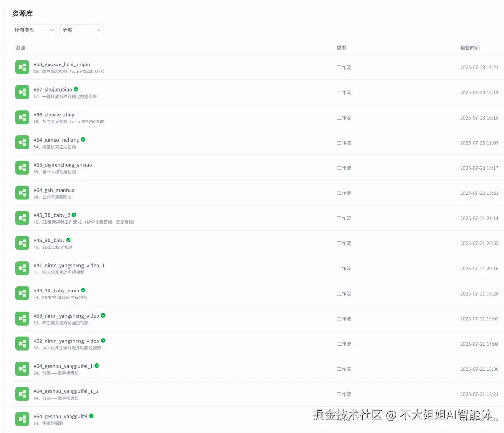Viewport: 504px width, 433px height.
Task: Click workflow icon for A53_niren_yangsheng_video
Action: click(22, 319)
